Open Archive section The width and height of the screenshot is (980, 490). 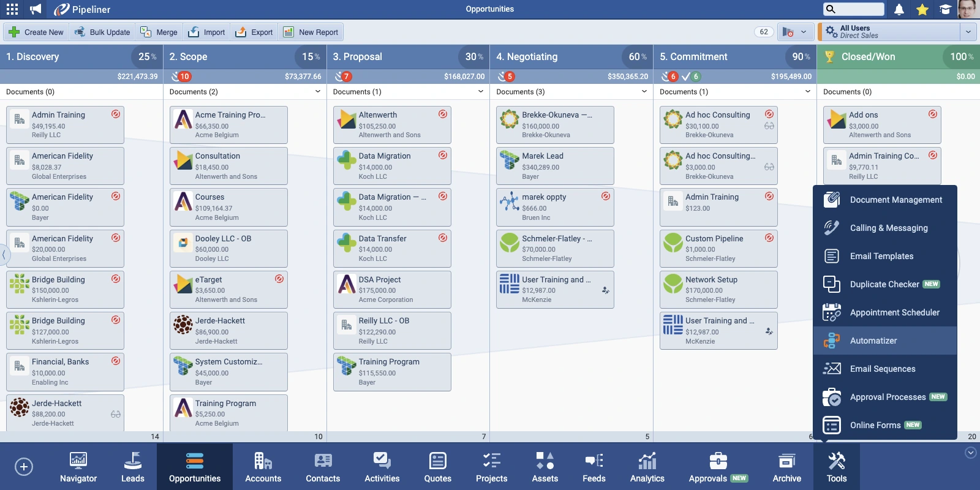pos(787,467)
